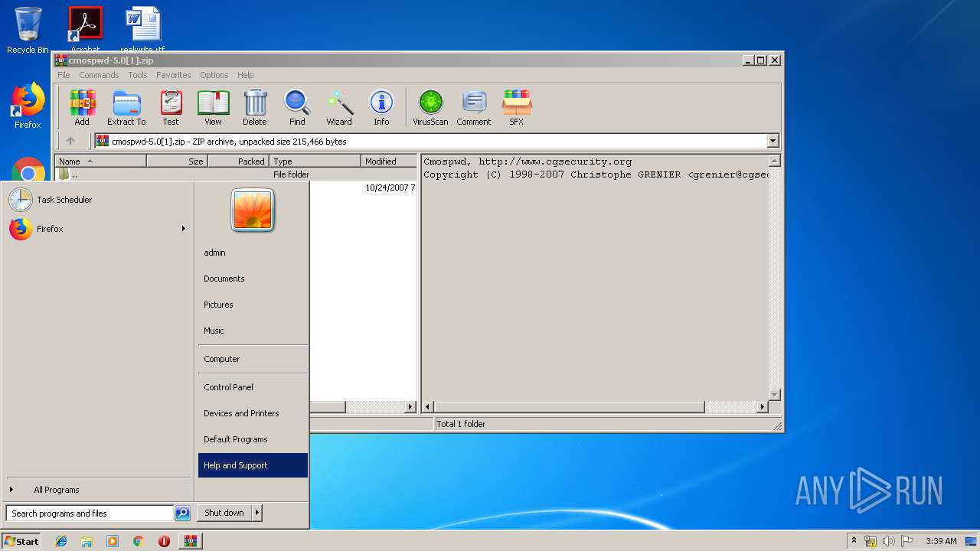
Task: Click the Delete trash can icon
Action: click(x=255, y=107)
